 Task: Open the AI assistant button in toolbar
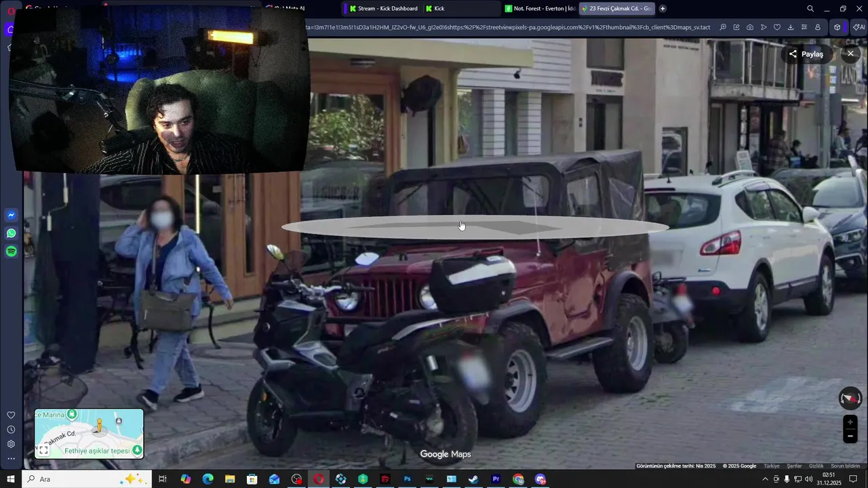pyautogui.click(x=859, y=27)
